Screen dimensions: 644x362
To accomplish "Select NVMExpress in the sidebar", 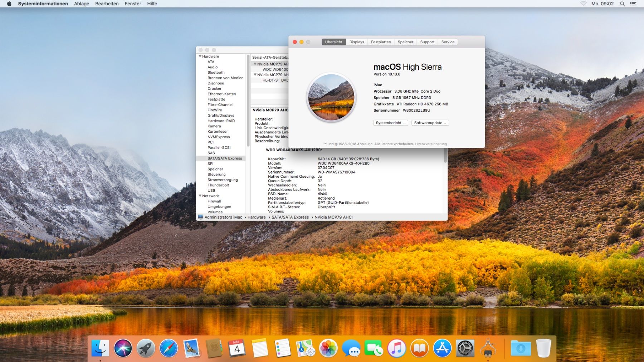I will (219, 137).
